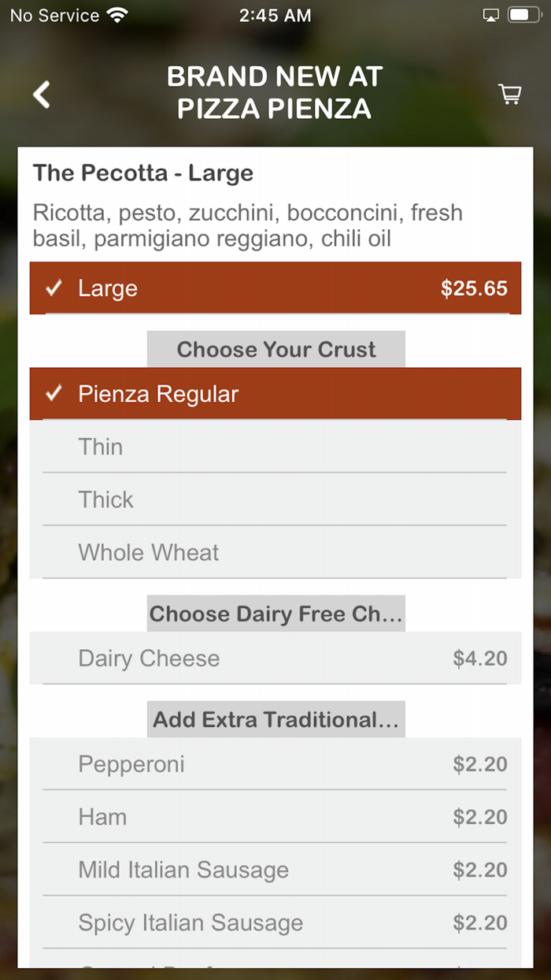The image size is (551, 980).
Task: Select the Dairy Cheese option
Action: (275, 658)
